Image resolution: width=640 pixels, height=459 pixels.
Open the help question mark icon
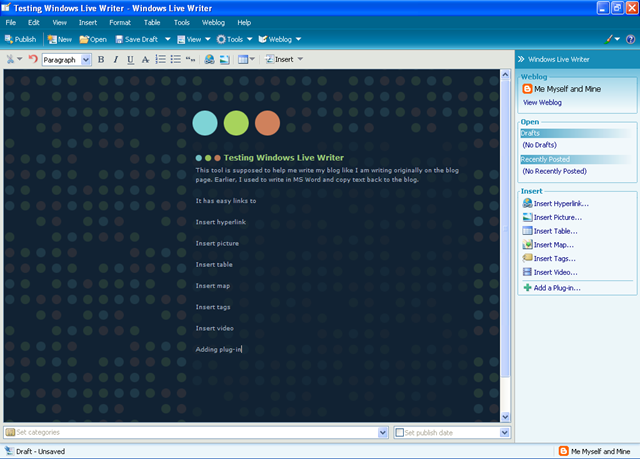point(630,39)
